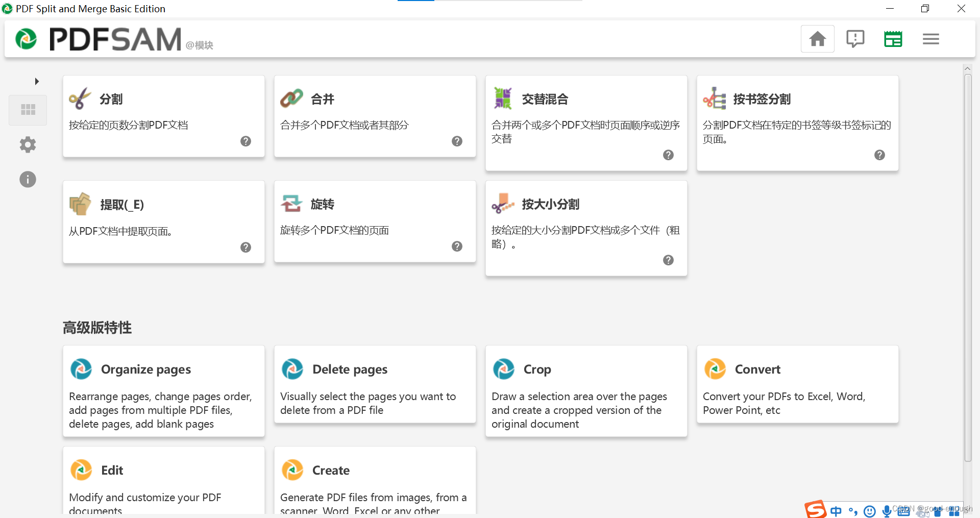Click the 高级版特性 section heading
Image resolution: width=980 pixels, height=518 pixels.
[97, 328]
